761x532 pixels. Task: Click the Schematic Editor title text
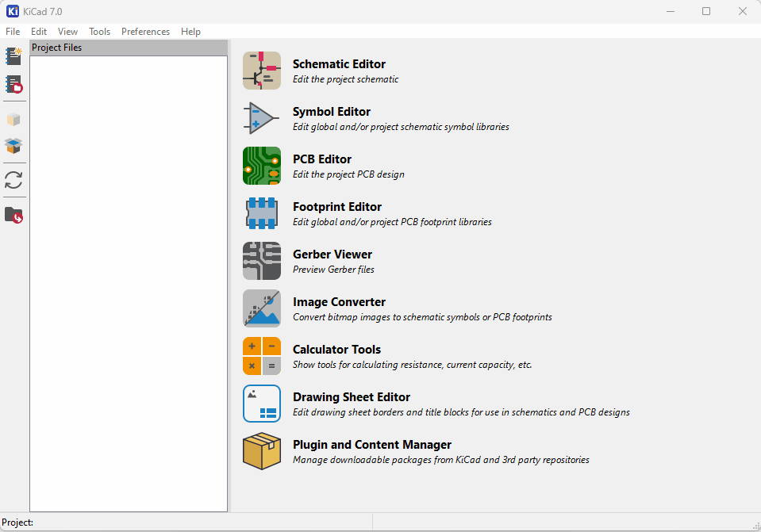click(339, 64)
